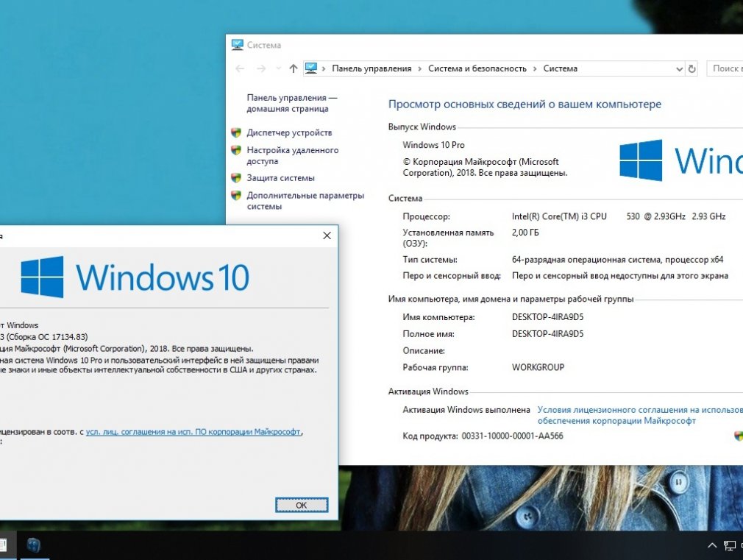Viewport: 743px width, 560px height.
Task: Expand the chevron after 'Панель управления'
Action: [420, 68]
